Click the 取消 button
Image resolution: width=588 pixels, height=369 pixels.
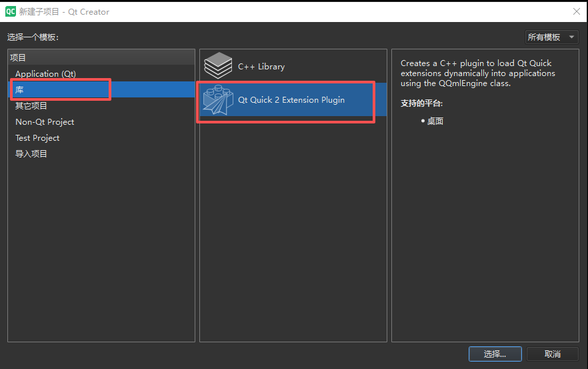click(553, 354)
